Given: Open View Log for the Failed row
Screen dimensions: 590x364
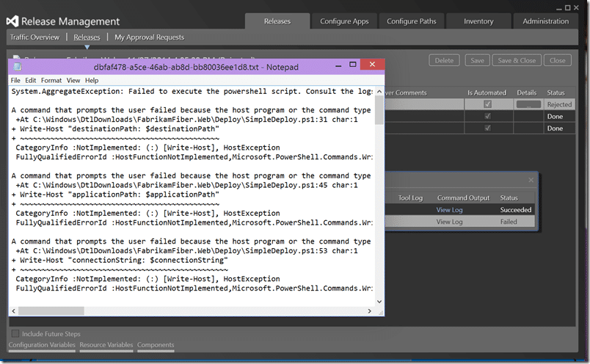Looking at the screenshot, I should point(449,222).
